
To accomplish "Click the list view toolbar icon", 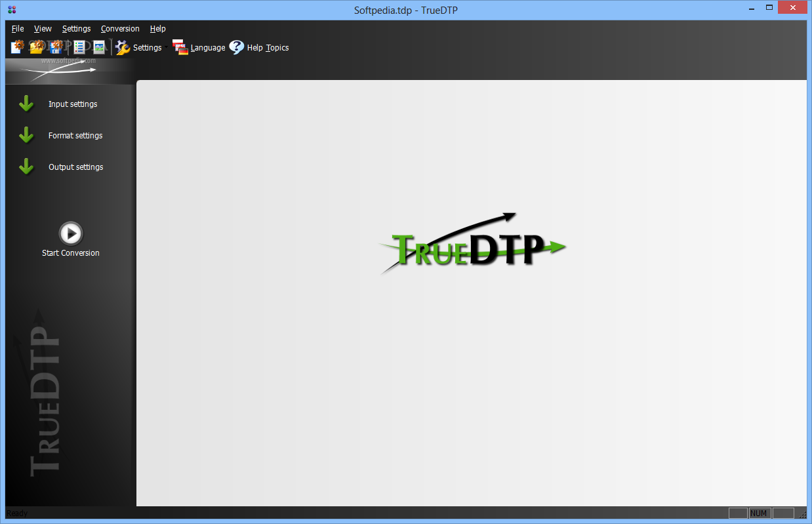I will click(79, 47).
